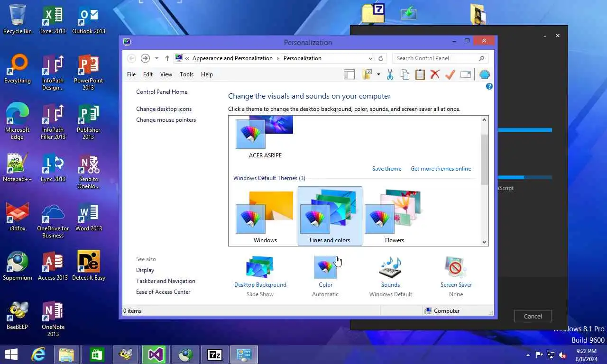
Task: Select the Windows default theme
Action: click(x=265, y=217)
